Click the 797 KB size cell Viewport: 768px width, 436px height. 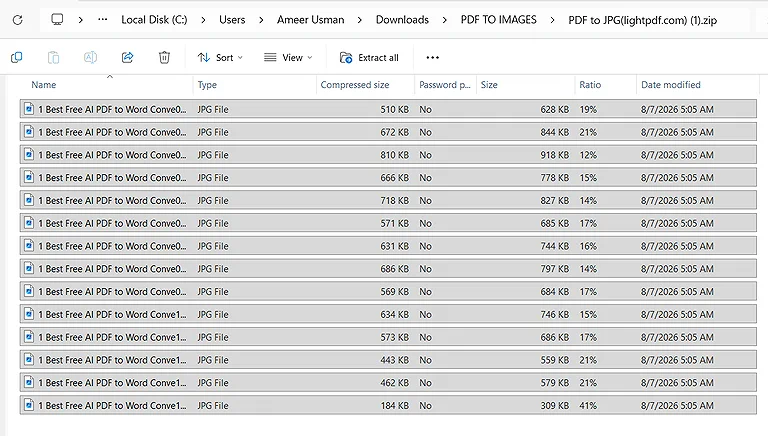pos(554,269)
